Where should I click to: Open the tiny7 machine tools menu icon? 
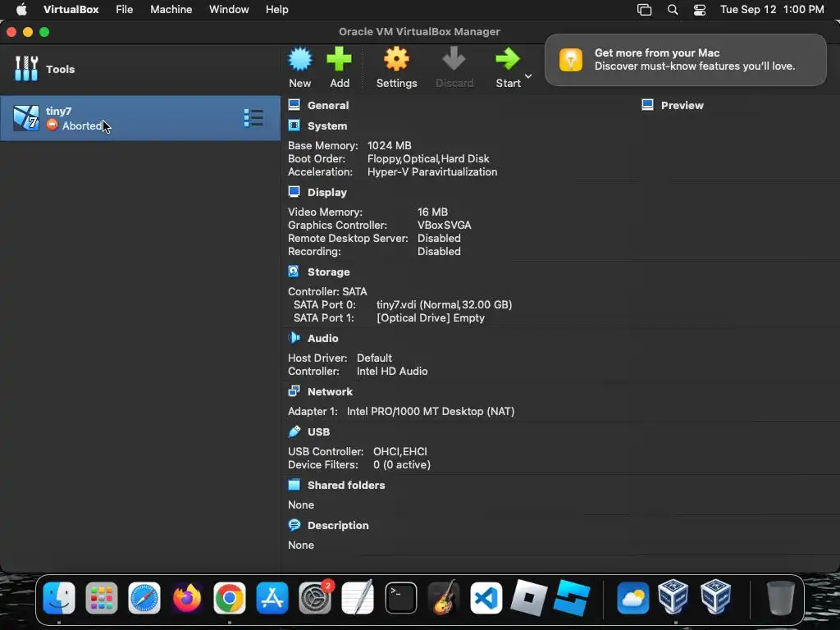tap(253, 118)
